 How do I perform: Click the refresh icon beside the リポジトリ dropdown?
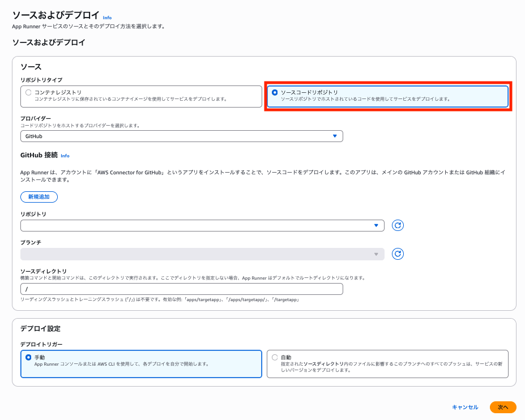[x=398, y=225]
